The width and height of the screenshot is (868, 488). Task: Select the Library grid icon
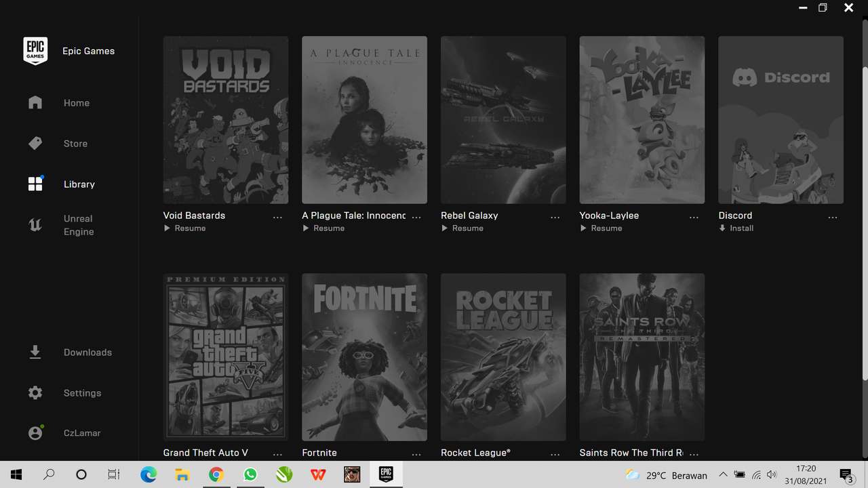tap(35, 184)
